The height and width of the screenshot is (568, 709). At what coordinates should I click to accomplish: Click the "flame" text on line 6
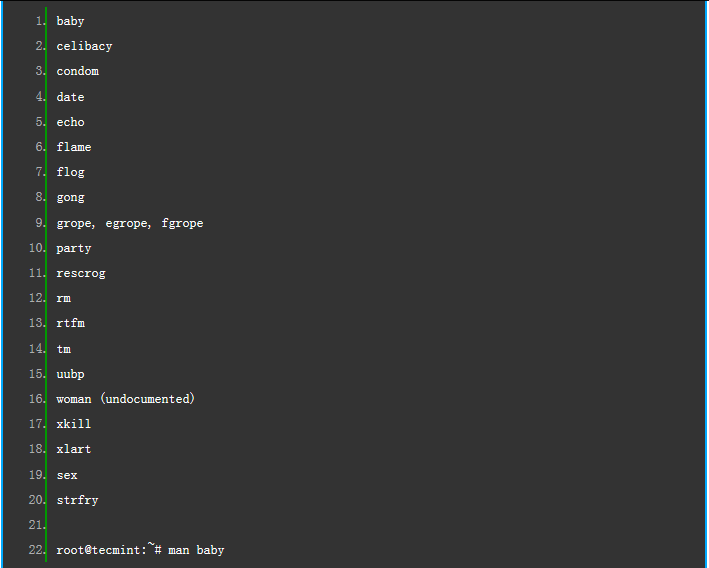pyautogui.click(x=73, y=147)
